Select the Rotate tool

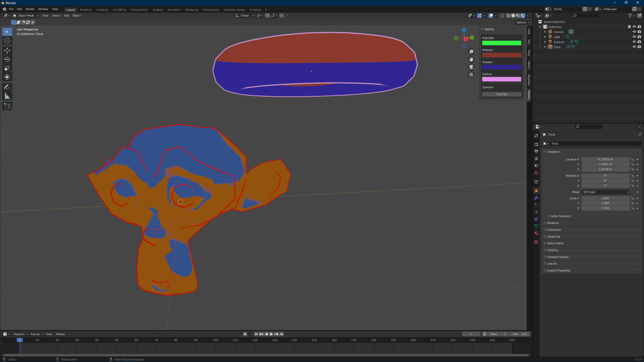tap(7, 59)
